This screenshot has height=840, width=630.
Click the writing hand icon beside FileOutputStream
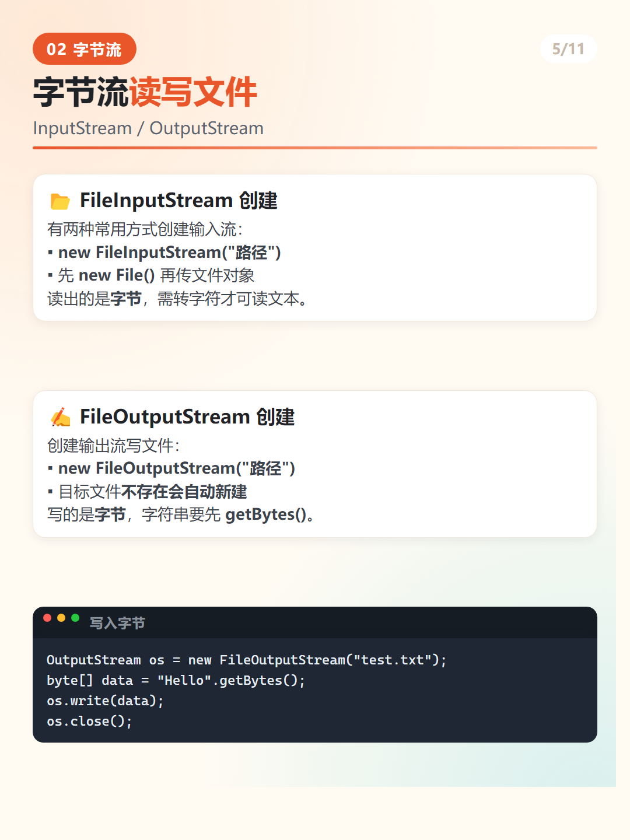[60, 418]
